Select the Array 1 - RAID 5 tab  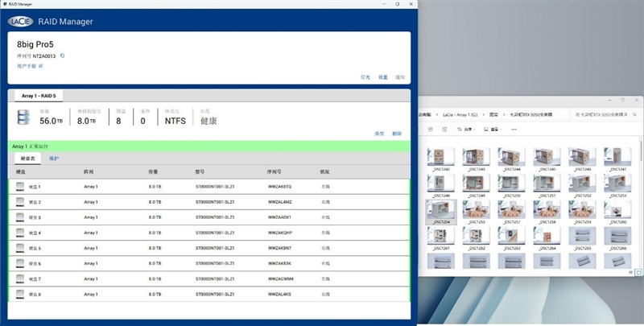(39, 96)
